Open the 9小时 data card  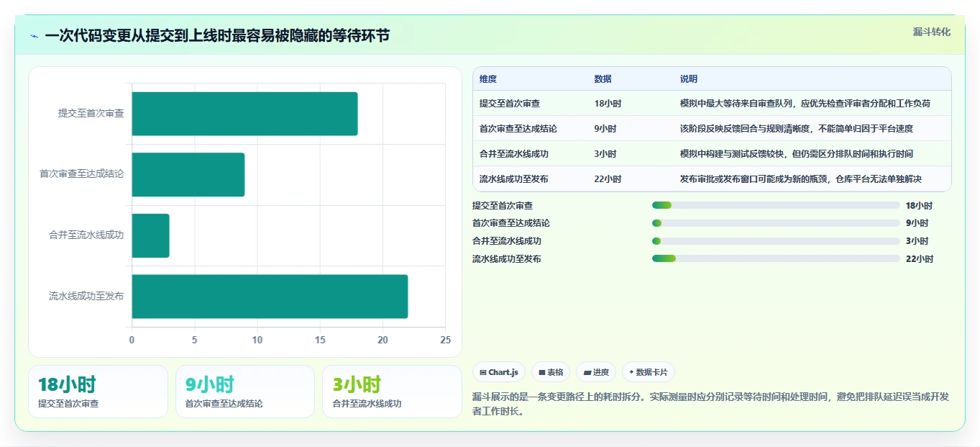[245, 392]
